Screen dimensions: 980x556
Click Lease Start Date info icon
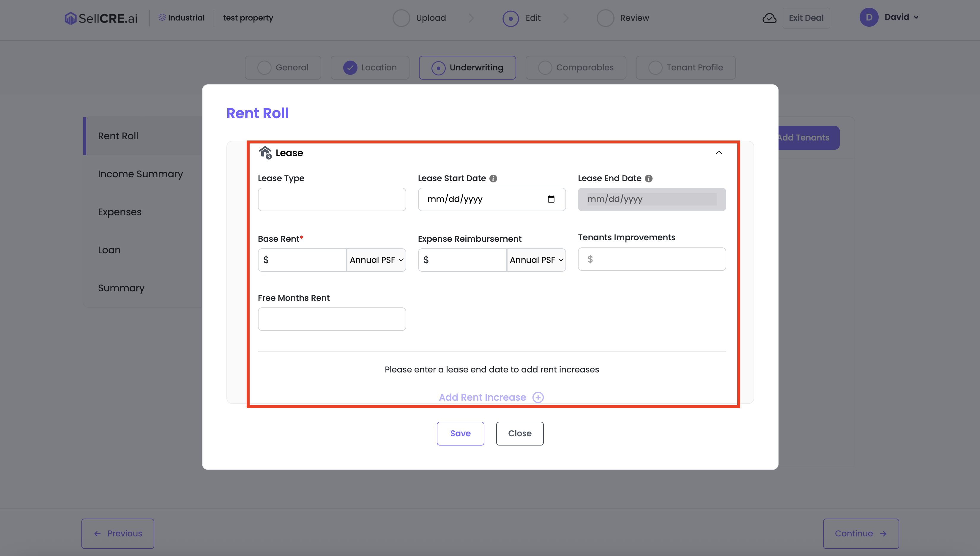(x=493, y=178)
